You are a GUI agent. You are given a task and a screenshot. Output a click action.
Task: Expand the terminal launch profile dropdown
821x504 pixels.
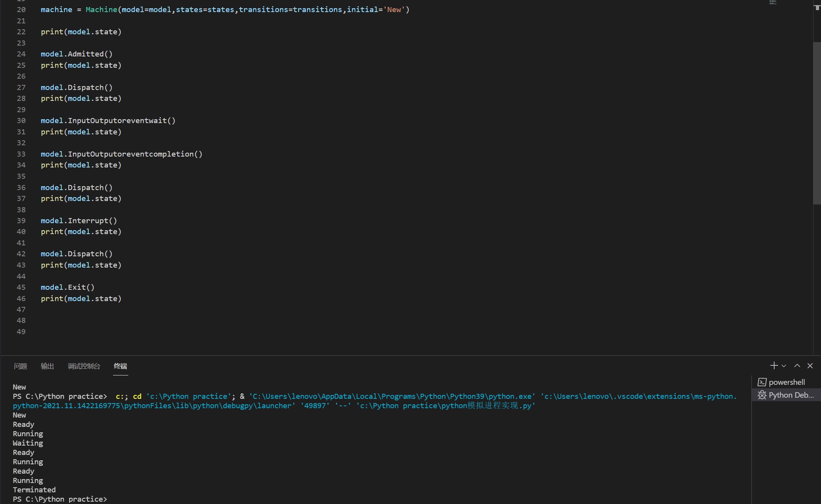pyautogui.click(x=784, y=366)
